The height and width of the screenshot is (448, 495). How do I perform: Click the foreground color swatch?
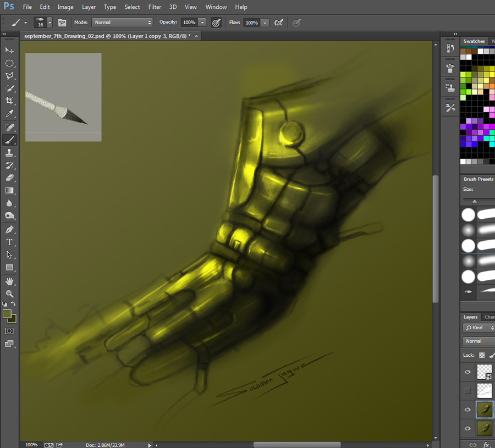coord(7,314)
